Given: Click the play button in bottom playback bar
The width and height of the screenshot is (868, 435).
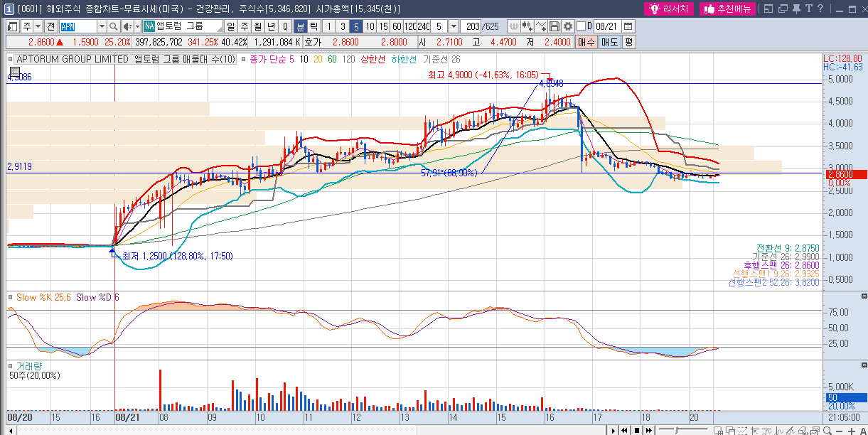Looking at the screenshot, I should (x=613, y=431).
